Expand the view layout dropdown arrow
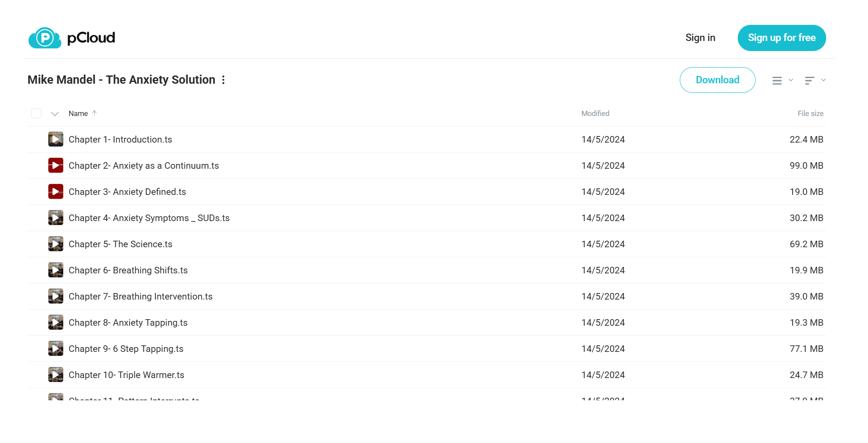This screenshot has width=868, height=443. [x=791, y=80]
